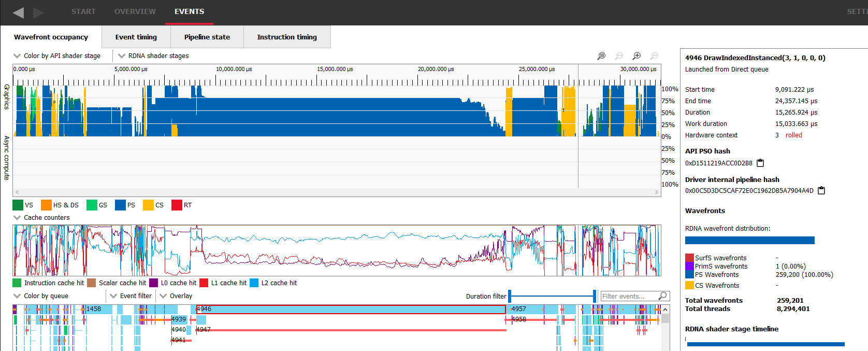Open the Overlay dropdown
The width and height of the screenshot is (868, 351).
coord(176,296)
